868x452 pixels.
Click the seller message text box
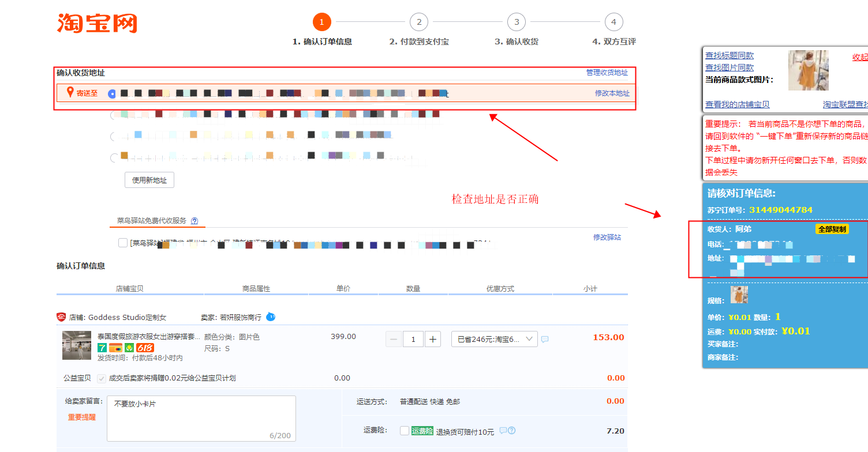201,418
